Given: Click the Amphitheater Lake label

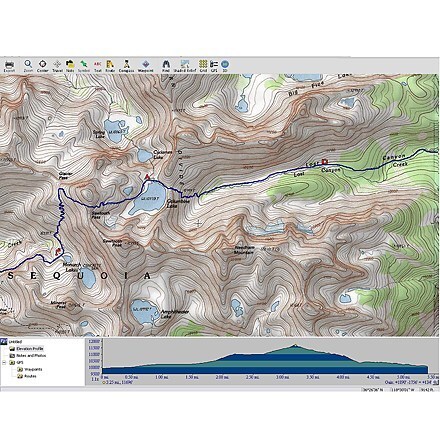Looking at the screenshot, I should (x=175, y=314).
